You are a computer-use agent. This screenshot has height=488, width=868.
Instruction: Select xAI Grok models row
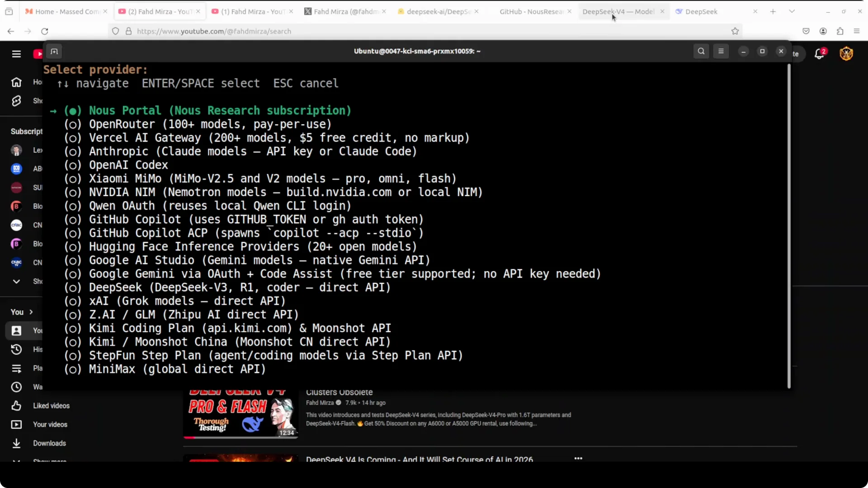tap(175, 301)
